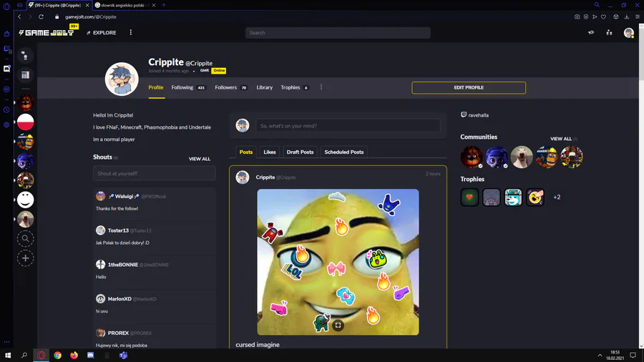Open the Game Jolt home logo
This screenshot has width=644, height=362.
[47, 32]
